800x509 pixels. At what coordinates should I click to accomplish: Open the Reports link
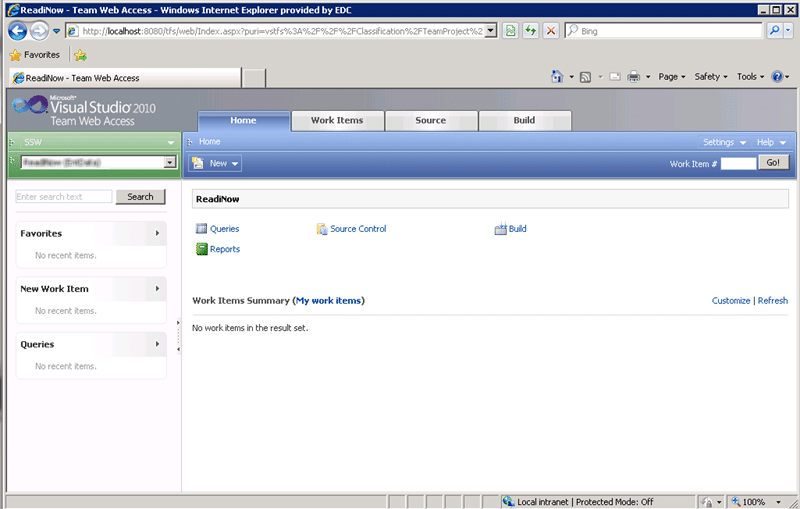coord(225,249)
